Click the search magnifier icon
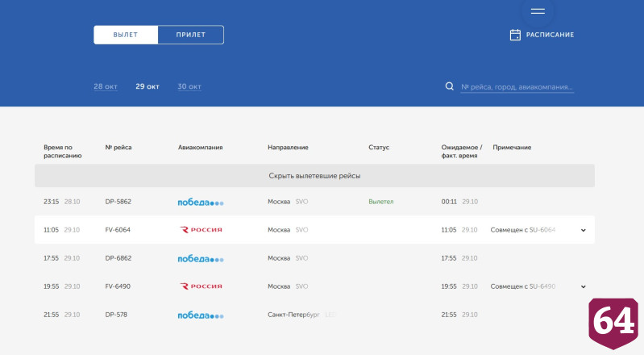Screen dimensions: 644x355 click(450, 86)
